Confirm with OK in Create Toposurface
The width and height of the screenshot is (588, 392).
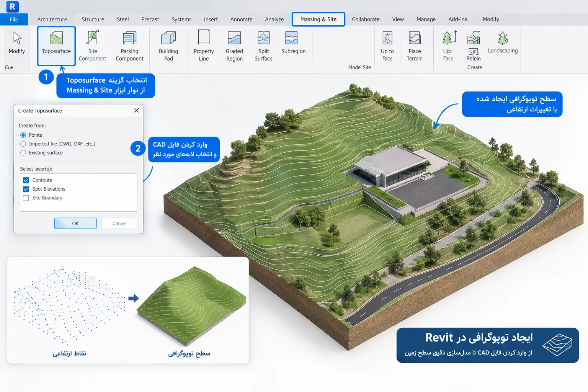pos(75,224)
